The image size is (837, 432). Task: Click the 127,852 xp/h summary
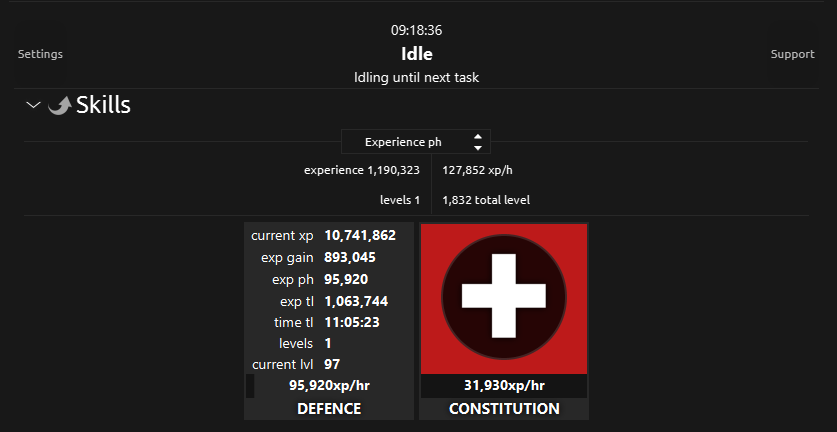[476, 170]
